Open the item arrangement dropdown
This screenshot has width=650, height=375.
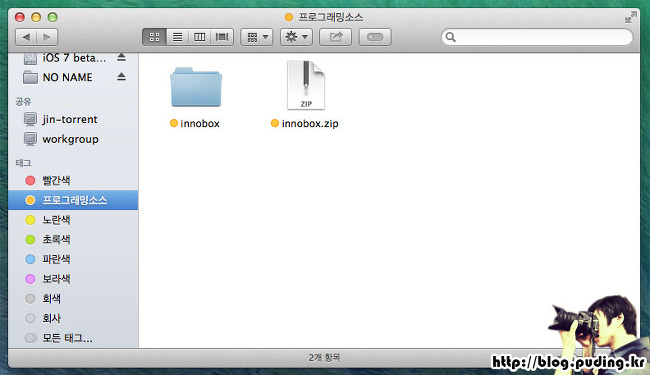point(257,37)
